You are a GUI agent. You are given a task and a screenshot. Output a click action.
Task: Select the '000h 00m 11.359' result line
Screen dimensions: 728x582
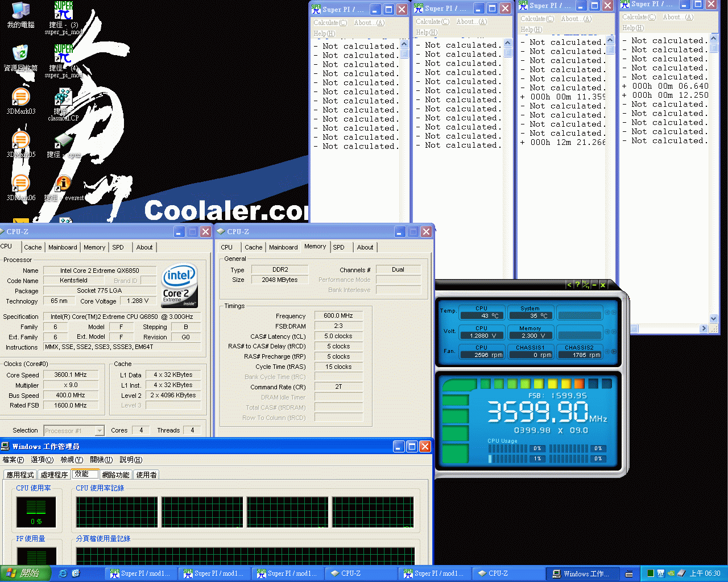pos(563,97)
